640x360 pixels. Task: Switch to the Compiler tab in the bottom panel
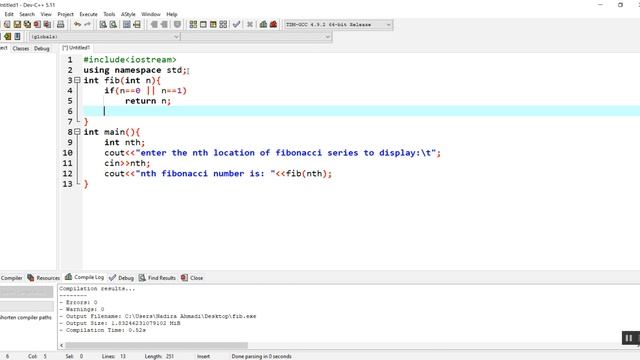11,278
